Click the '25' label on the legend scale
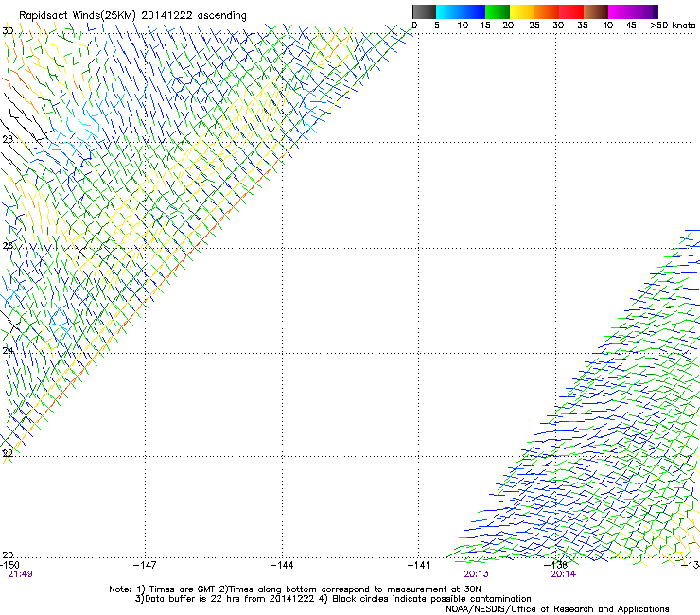Screen dimensions: 700x615 (x=534, y=26)
